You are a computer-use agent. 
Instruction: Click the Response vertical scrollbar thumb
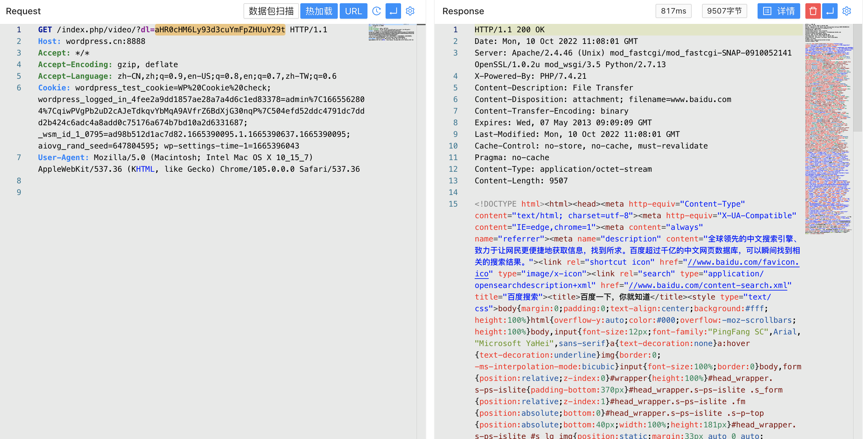coord(858,77)
